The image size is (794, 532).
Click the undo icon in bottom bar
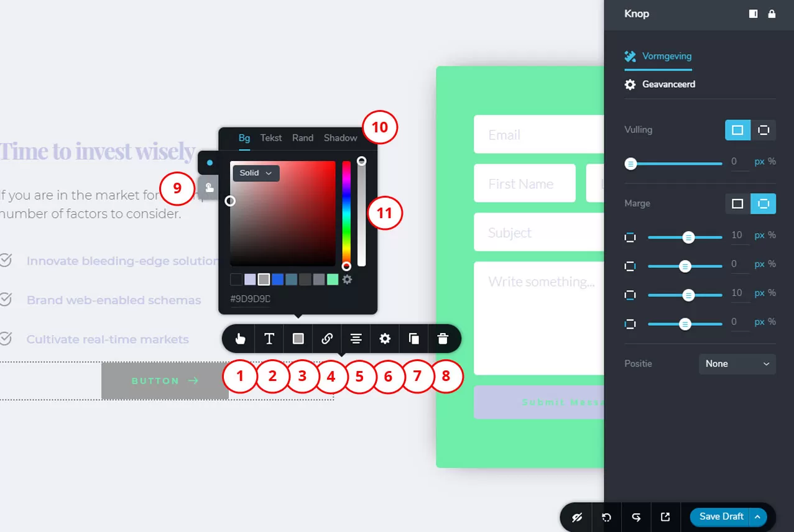click(x=606, y=517)
